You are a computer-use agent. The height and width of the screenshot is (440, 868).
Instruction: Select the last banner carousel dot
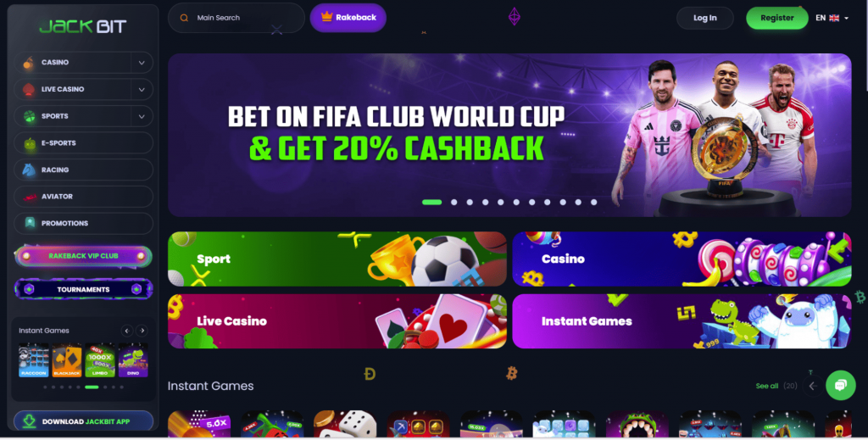(x=593, y=203)
